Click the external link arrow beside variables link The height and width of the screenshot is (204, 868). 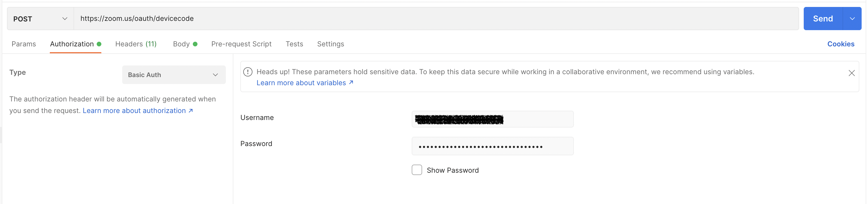coord(351,82)
